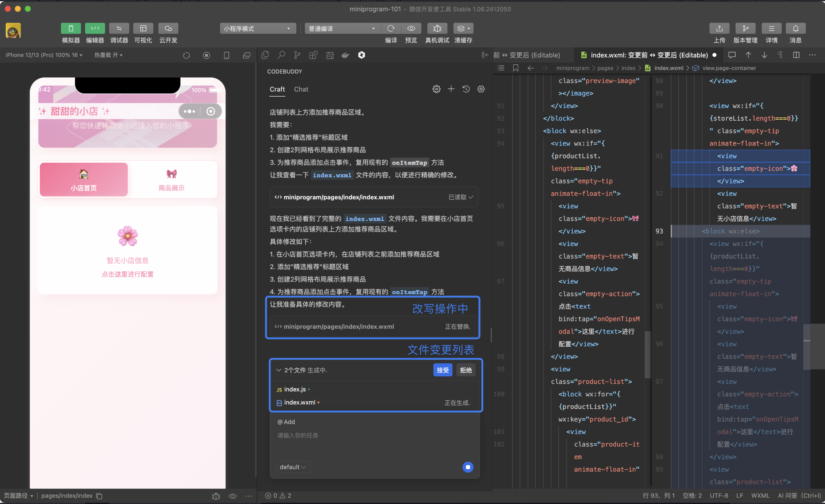Stop the simulator with the stop icon
The width and height of the screenshot is (825, 504).
(207, 55)
